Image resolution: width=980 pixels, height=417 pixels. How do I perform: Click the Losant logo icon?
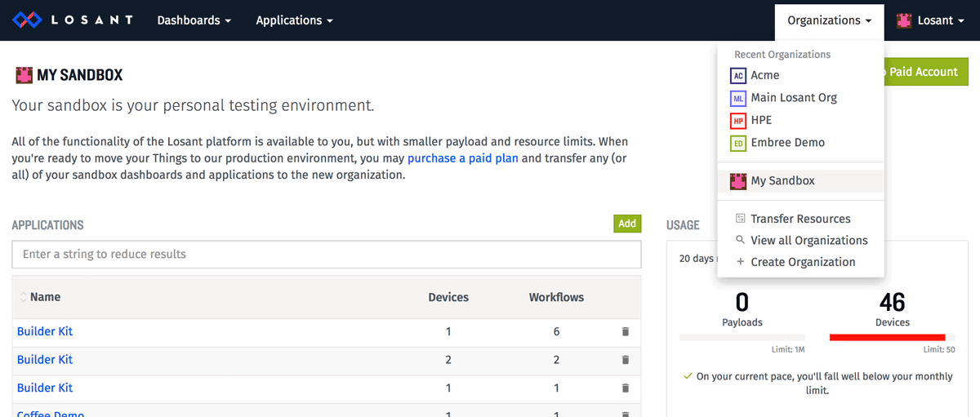27,20
